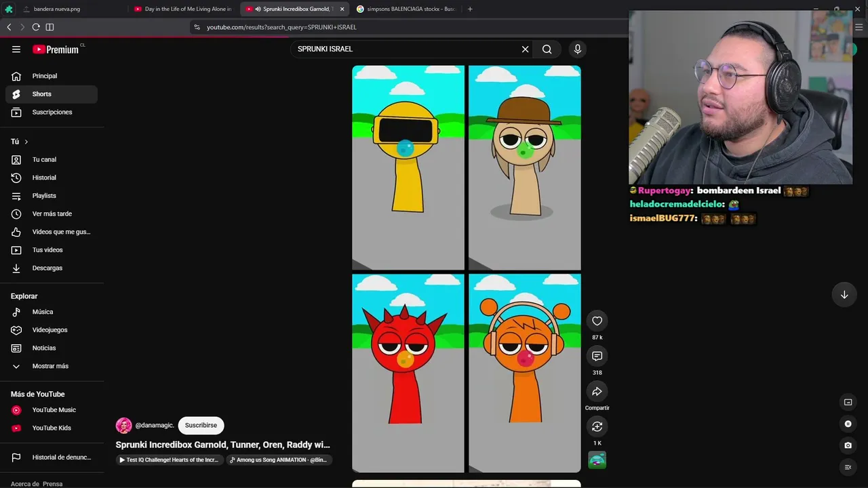
Task: Share the Short via Compartir
Action: tap(597, 392)
